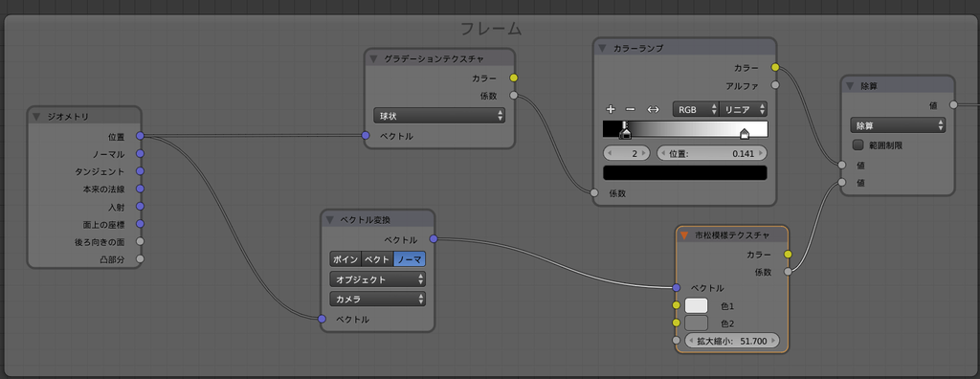Click the 色2 input socket
This screenshot has width=980, height=379.
676,323
